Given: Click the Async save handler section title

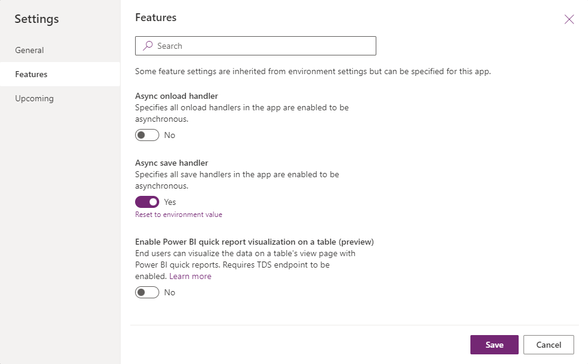Looking at the screenshot, I should (x=173, y=163).
